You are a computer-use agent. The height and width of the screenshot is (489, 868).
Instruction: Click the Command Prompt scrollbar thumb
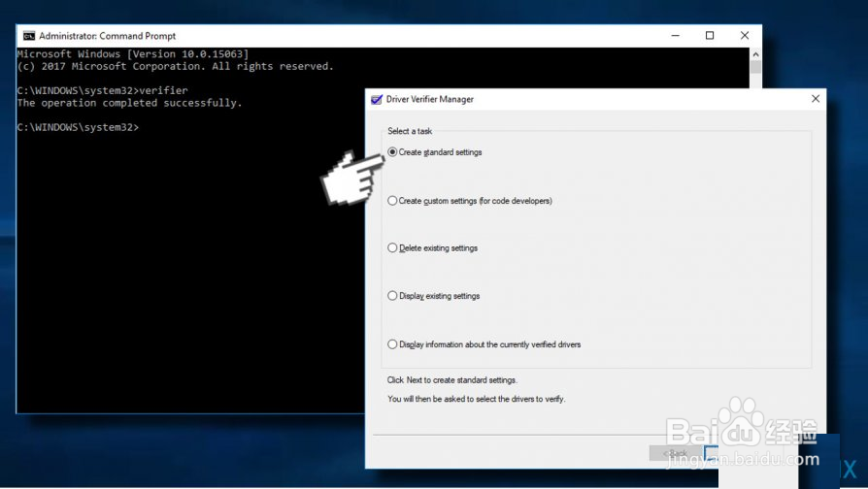[755, 68]
